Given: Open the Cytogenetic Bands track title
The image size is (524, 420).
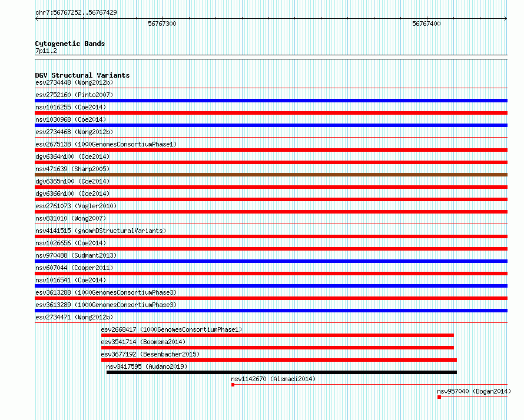Looking at the screenshot, I should (70, 44).
